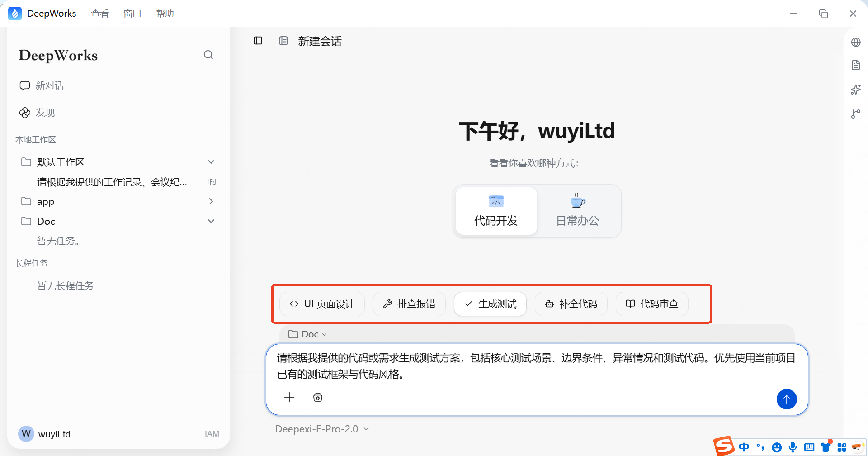
Task: Open the search icon in sidebar
Action: pos(208,55)
